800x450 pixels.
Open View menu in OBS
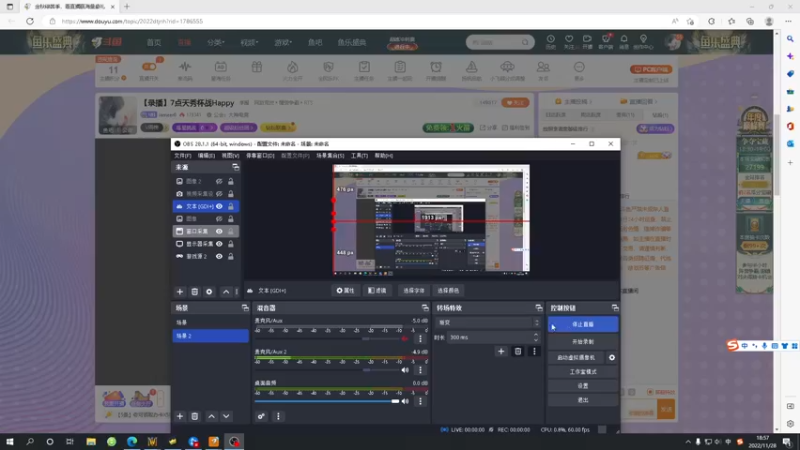(x=230, y=156)
